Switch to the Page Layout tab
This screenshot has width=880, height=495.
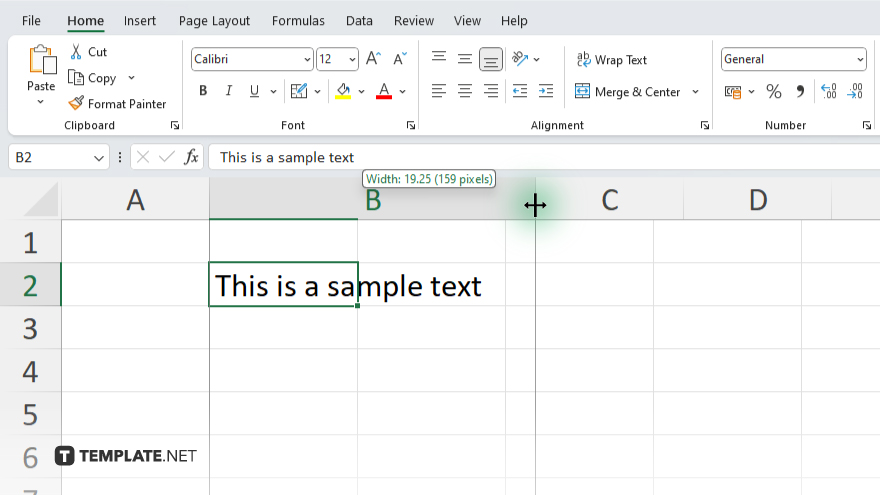(x=214, y=21)
